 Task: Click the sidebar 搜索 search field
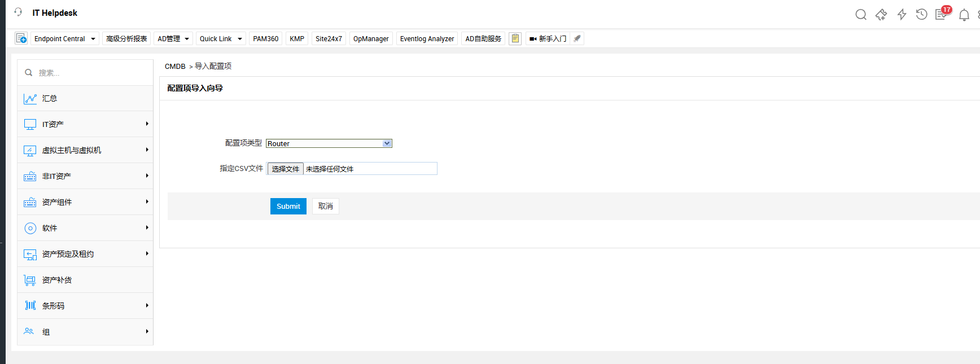[x=90, y=73]
